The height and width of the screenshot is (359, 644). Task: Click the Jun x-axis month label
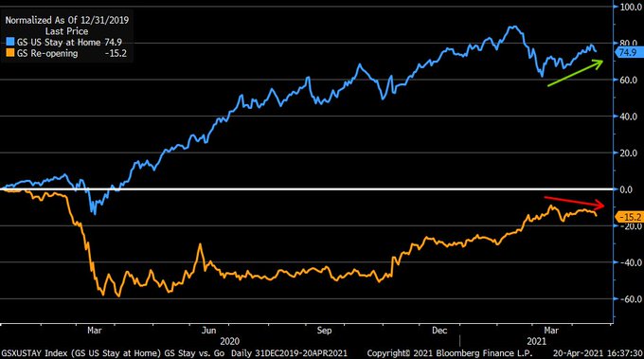coord(208,331)
